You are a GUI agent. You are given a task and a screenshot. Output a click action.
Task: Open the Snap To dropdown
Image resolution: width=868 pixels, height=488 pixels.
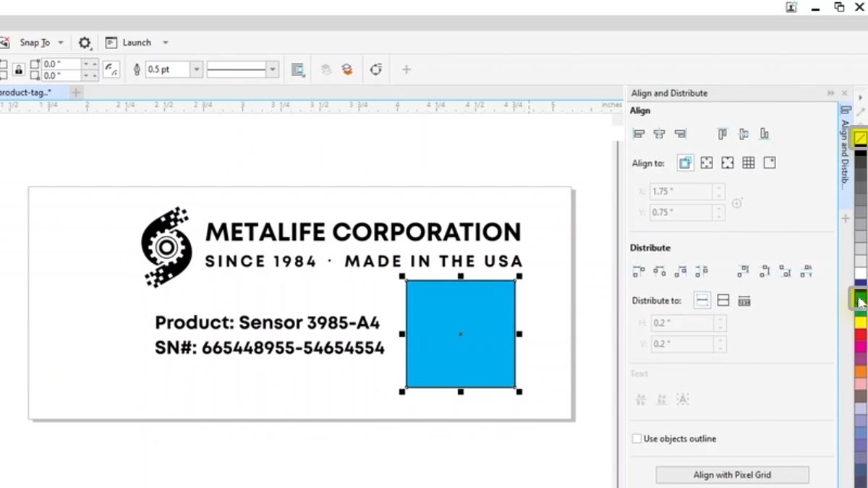[60, 43]
